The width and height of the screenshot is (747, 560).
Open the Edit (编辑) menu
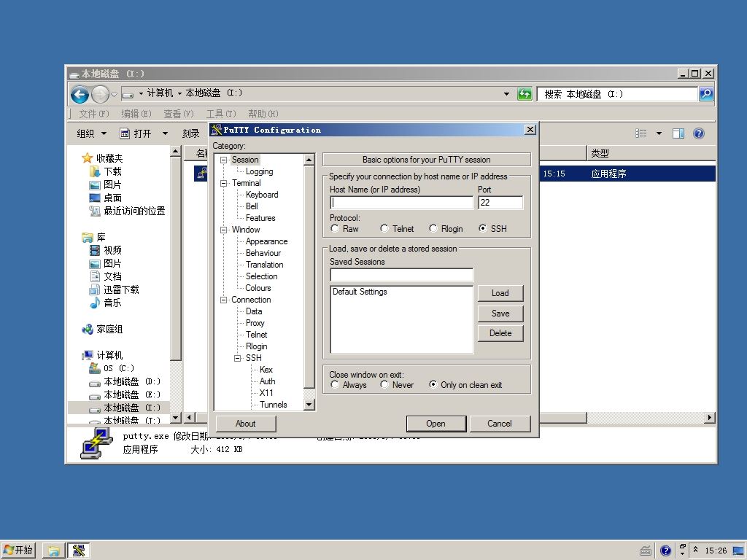coord(136,114)
